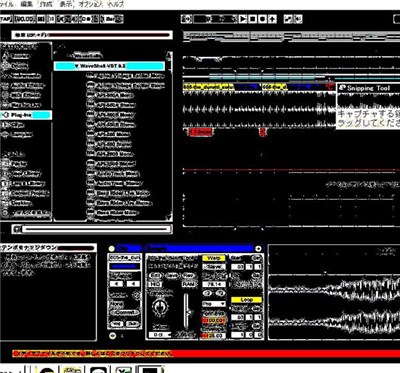
Task: Open the 作成 menu
Action: (46, 4)
